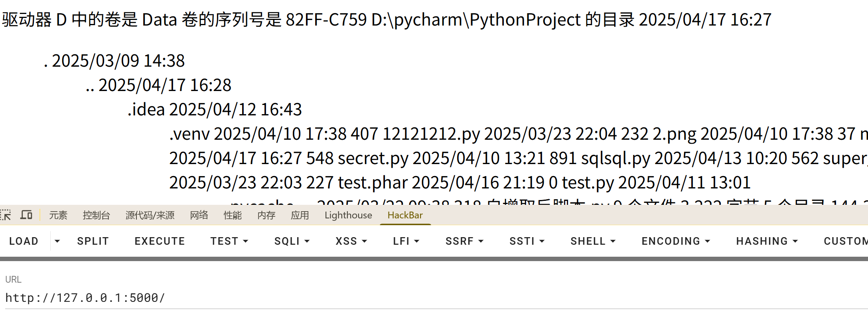Switch to the 控制台 tab
The height and width of the screenshot is (315, 868).
(96, 215)
